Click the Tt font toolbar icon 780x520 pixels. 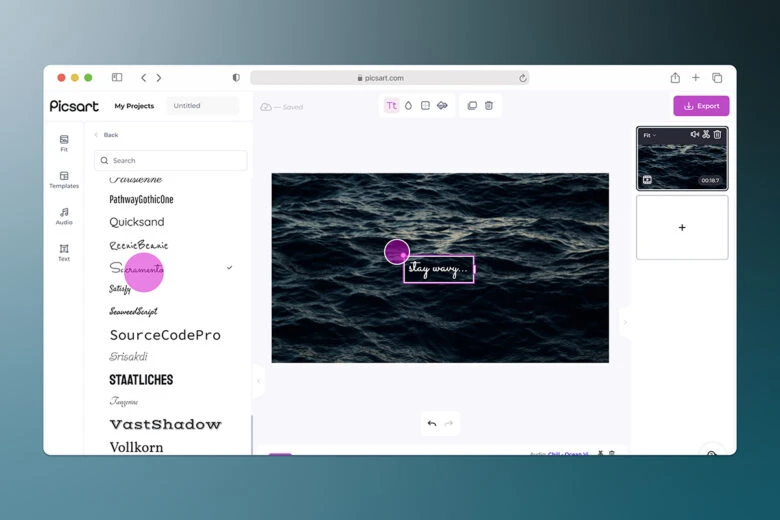click(391, 106)
